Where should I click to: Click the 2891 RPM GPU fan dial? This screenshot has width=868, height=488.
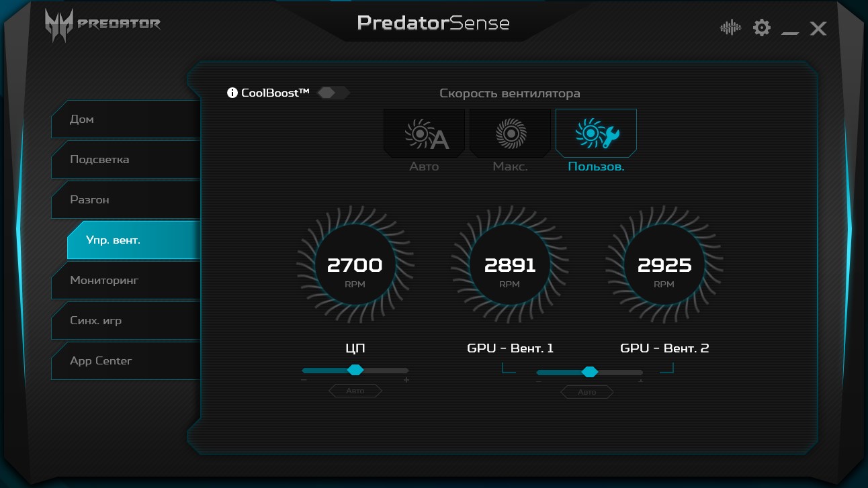point(510,265)
